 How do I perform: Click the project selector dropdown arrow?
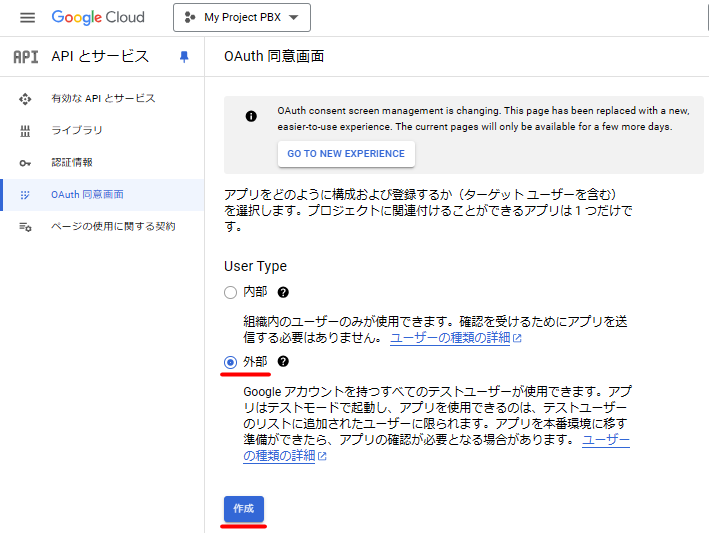[x=294, y=18]
